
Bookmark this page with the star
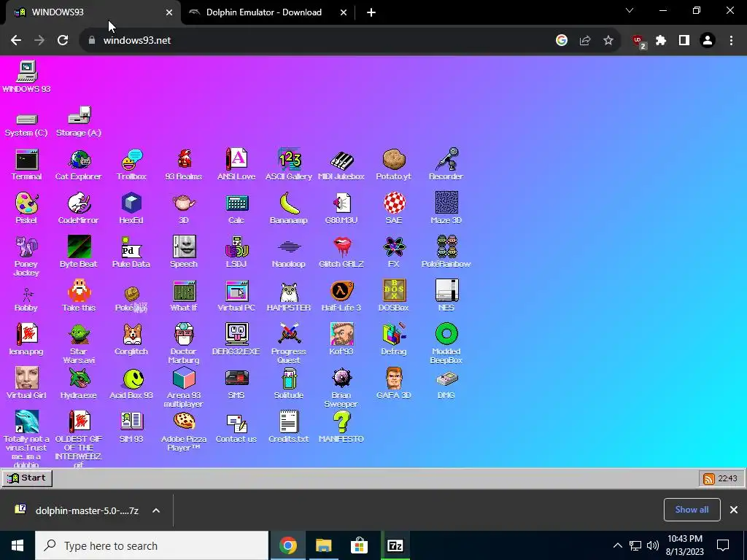[608, 41]
